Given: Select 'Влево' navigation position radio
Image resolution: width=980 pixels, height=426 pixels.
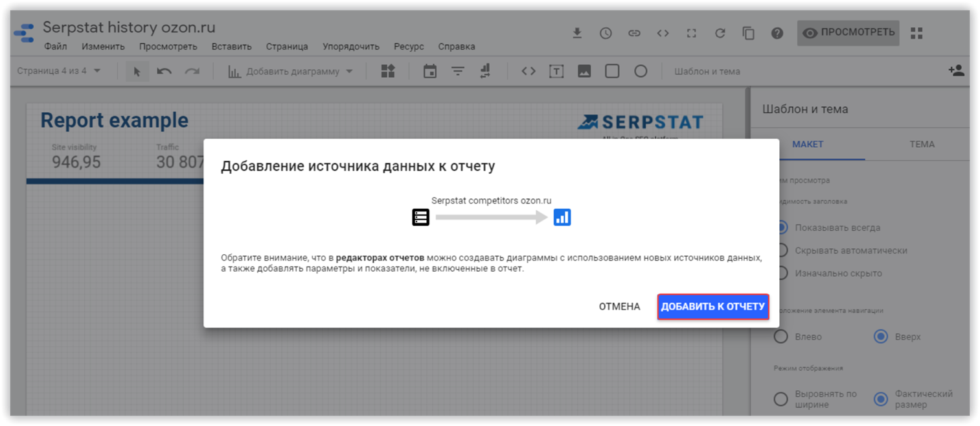Looking at the screenshot, I should (781, 337).
